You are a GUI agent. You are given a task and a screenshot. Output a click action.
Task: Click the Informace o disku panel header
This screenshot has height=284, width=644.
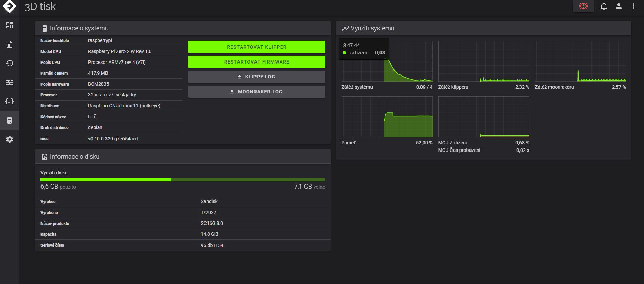coord(183,157)
